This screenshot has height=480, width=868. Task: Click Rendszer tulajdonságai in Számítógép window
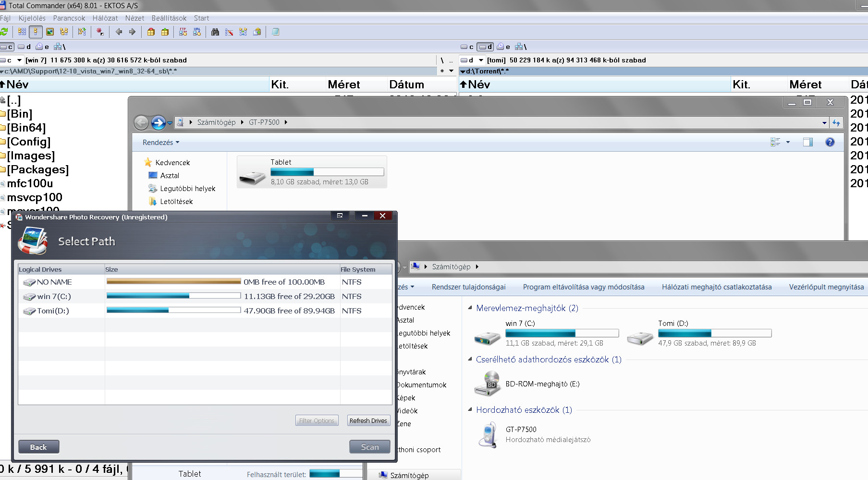click(x=469, y=287)
